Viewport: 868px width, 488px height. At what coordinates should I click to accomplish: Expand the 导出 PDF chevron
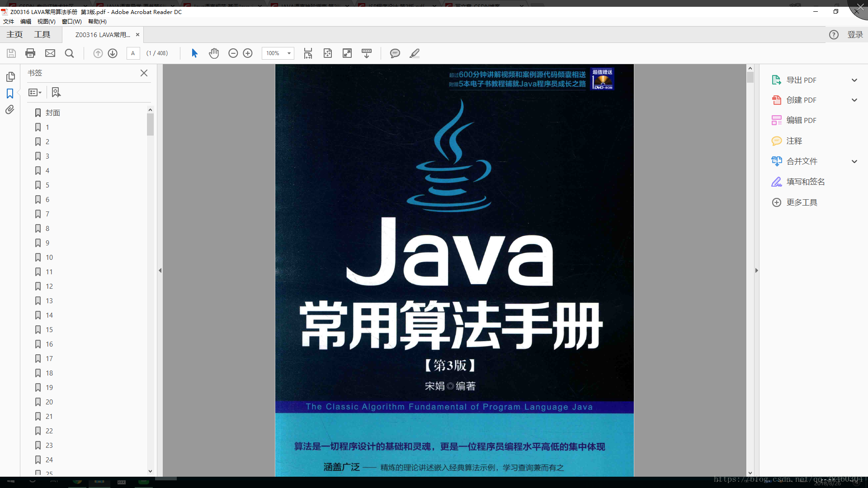854,80
